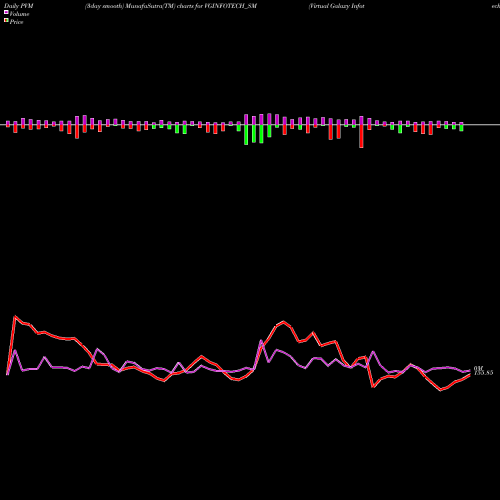The height and width of the screenshot is (500, 500).
Task: Select the 'Price' legend label
Action: pyautogui.click(x=16, y=22)
